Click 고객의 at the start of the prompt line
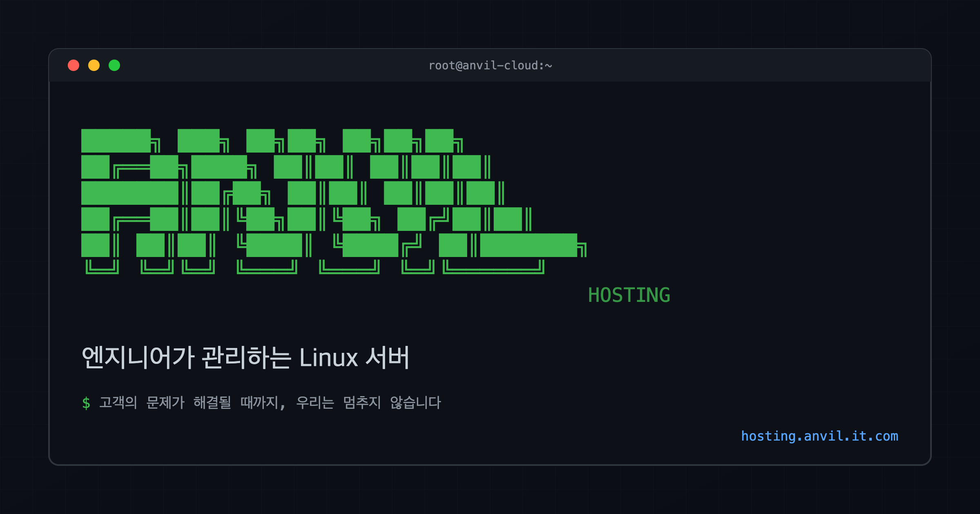This screenshot has height=514, width=980. (x=118, y=403)
